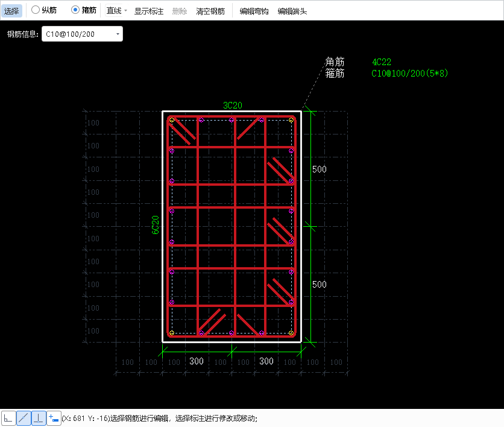Select the 6C20 side rebar label

156,225
